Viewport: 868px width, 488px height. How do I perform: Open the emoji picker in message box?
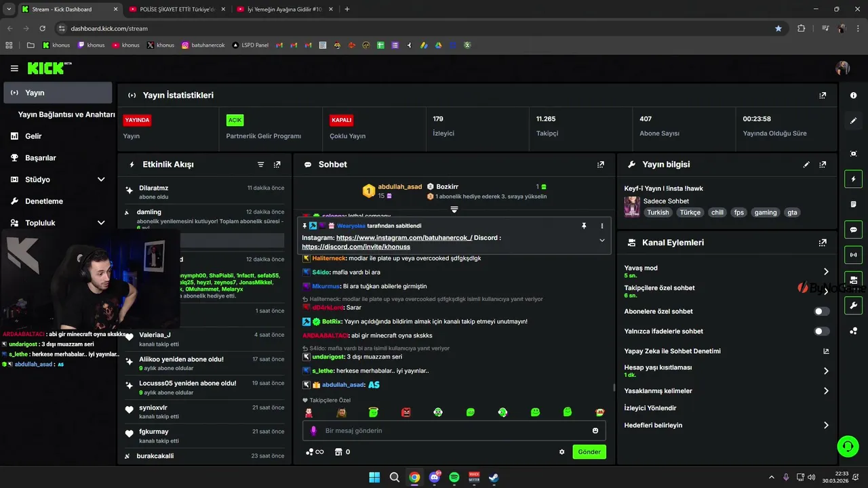pos(595,430)
